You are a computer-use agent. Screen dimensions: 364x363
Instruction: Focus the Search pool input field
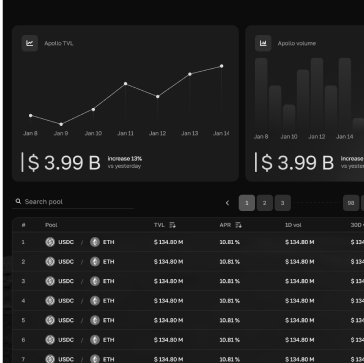pyautogui.click(x=73, y=202)
